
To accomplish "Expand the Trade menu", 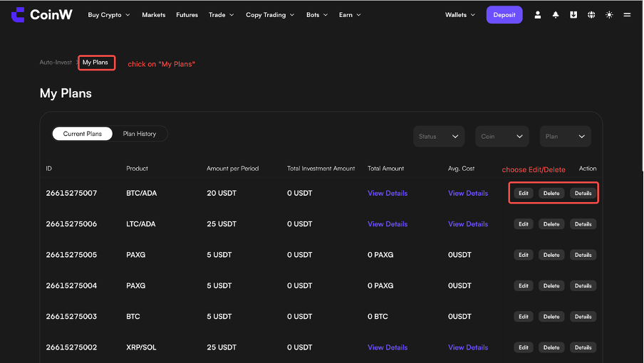I will 221,15.
